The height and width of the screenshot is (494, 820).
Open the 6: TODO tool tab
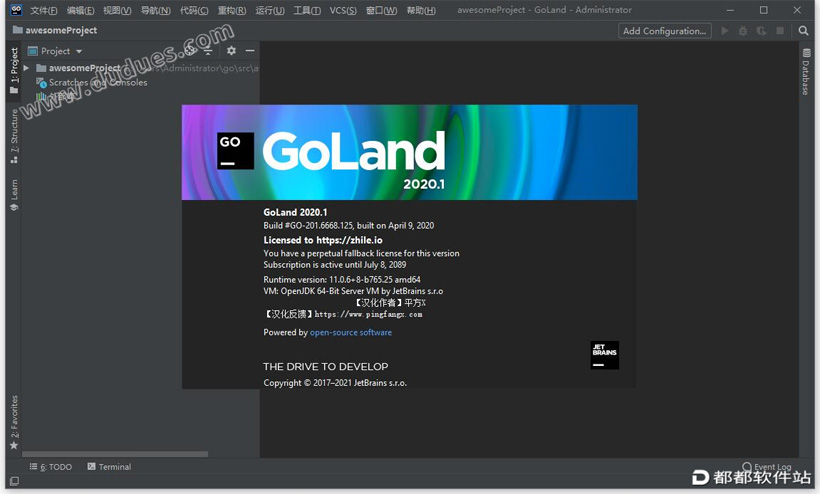tap(51, 467)
